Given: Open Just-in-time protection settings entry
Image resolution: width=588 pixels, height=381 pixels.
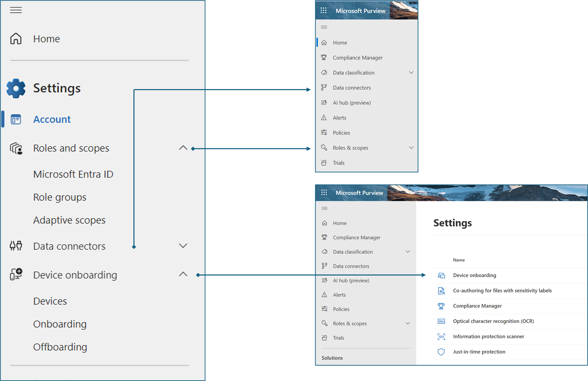Looking at the screenshot, I should (x=479, y=352).
